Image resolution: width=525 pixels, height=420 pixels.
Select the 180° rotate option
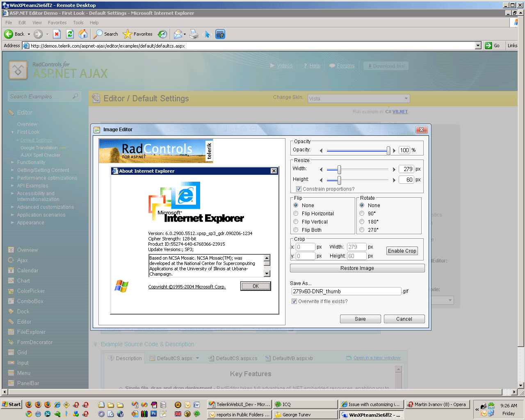coord(362,221)
